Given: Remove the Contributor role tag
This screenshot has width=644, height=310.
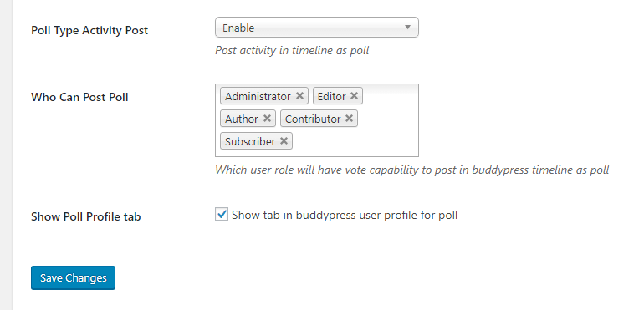Looking at the screenshot, I should point(349,119).
